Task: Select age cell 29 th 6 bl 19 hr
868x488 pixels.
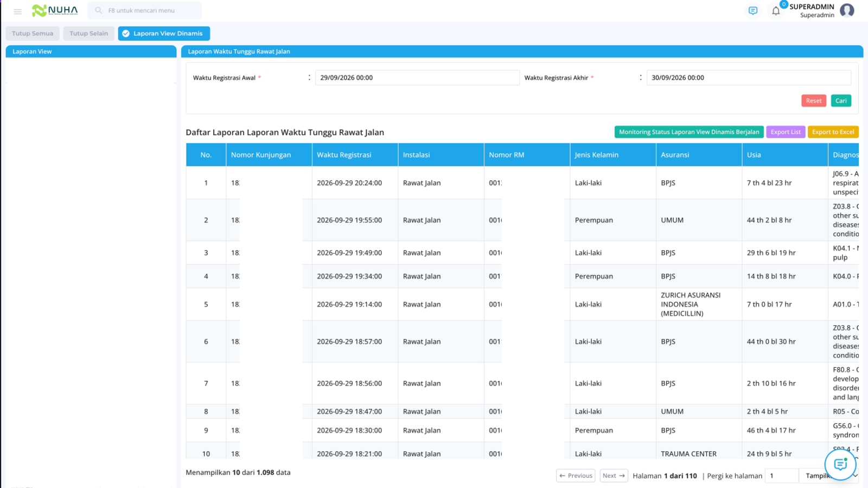Action: tap(785, 253)
